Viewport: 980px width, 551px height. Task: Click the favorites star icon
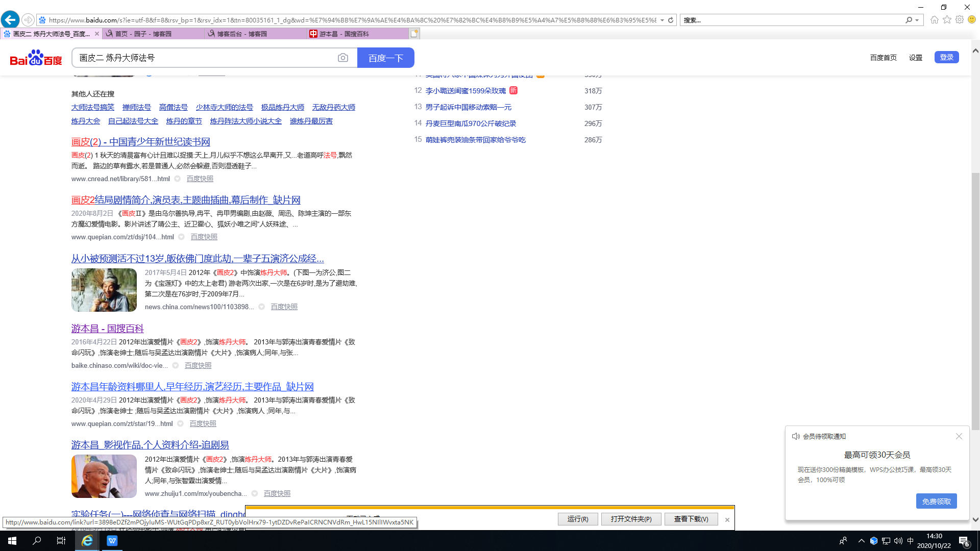tap(947, 20)
